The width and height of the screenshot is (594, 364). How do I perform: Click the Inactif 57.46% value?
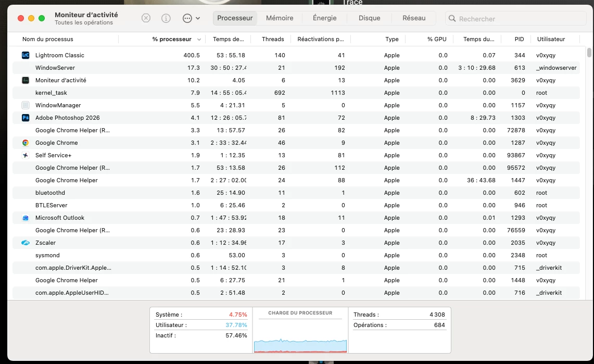click(236, 335)
